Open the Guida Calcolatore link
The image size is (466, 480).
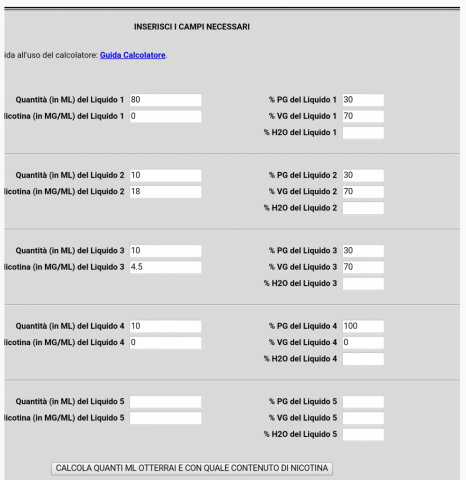click(133, 55)
